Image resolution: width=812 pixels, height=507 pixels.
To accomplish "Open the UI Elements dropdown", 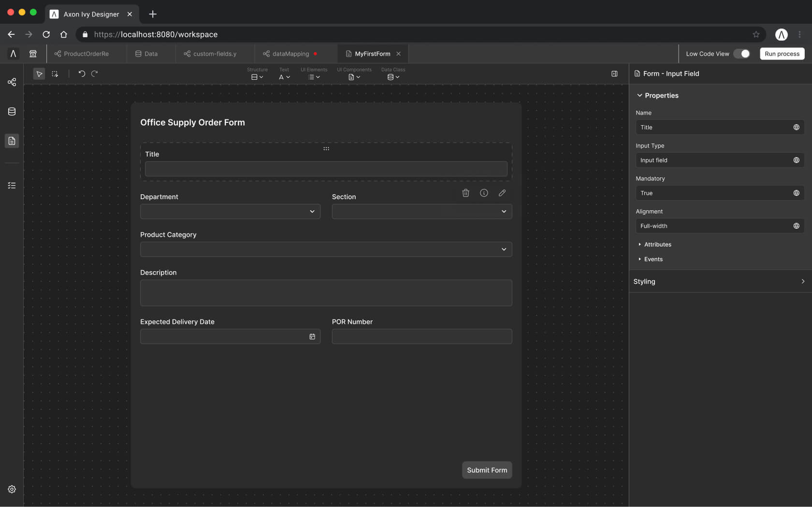I will tap(314, 73).
